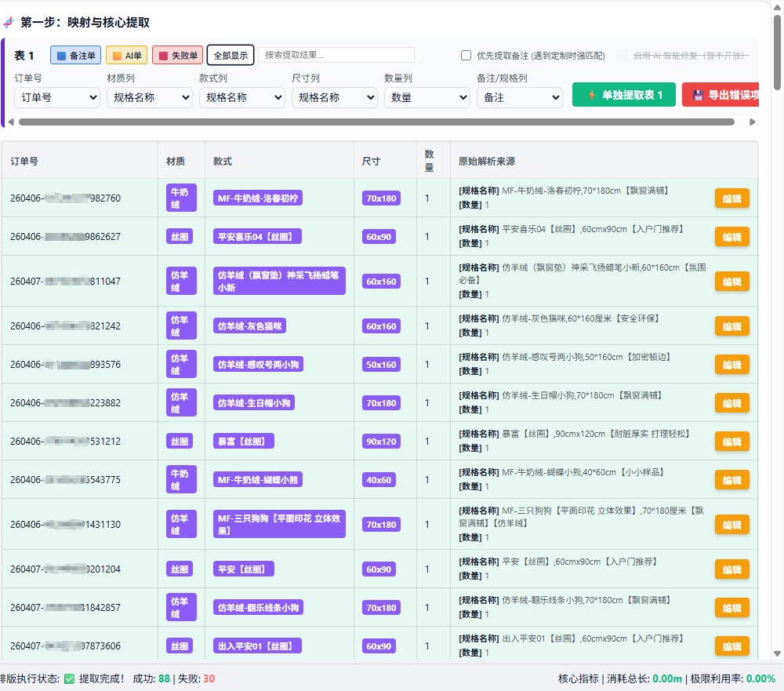Filter by 备注单 button

[75, 55]
